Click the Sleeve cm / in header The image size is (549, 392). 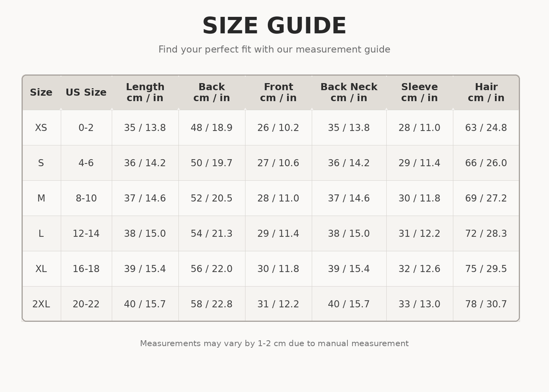pyautogui.click(x=419, y=93)
